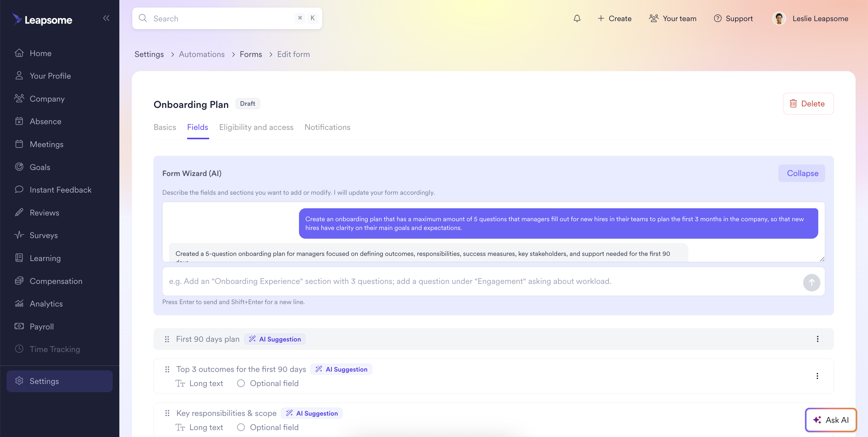Go to Automations breadcrumb
Viewport: 868px width, 437px height.
click(202, 54)
